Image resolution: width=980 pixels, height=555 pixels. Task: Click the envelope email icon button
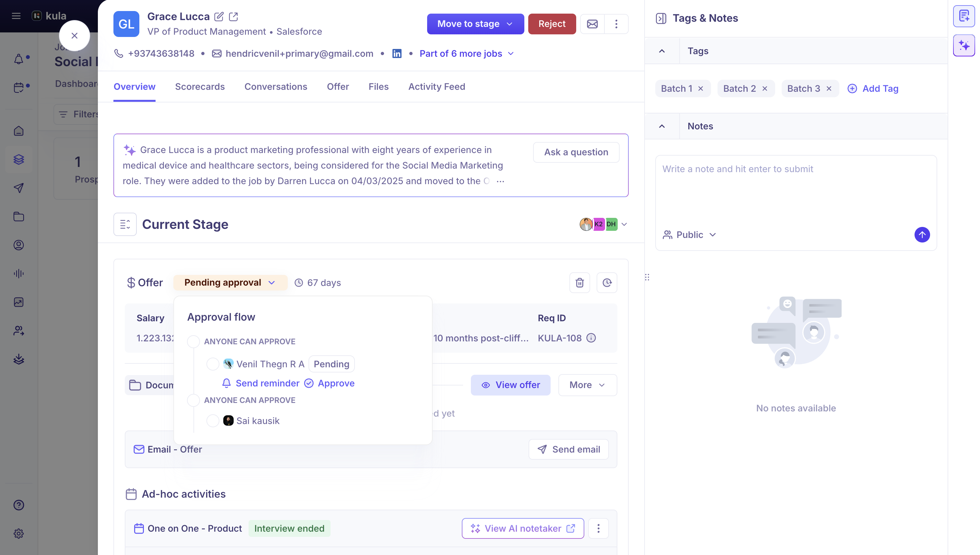pos(592,24)
